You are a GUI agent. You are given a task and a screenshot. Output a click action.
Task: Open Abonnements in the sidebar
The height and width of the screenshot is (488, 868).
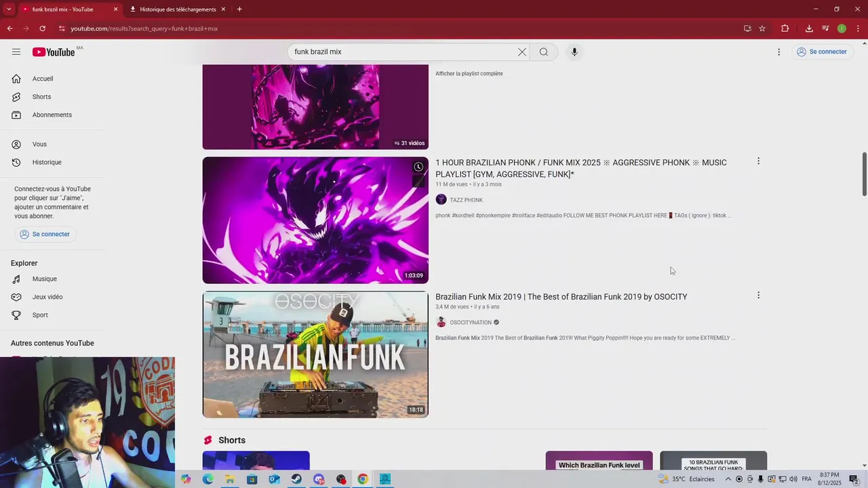click(x=52, y=115)
